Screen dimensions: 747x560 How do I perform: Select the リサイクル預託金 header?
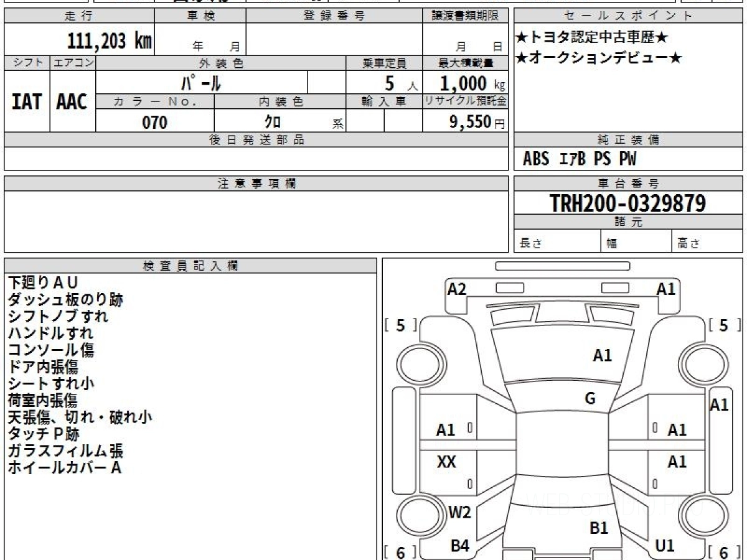pos(466,101)
